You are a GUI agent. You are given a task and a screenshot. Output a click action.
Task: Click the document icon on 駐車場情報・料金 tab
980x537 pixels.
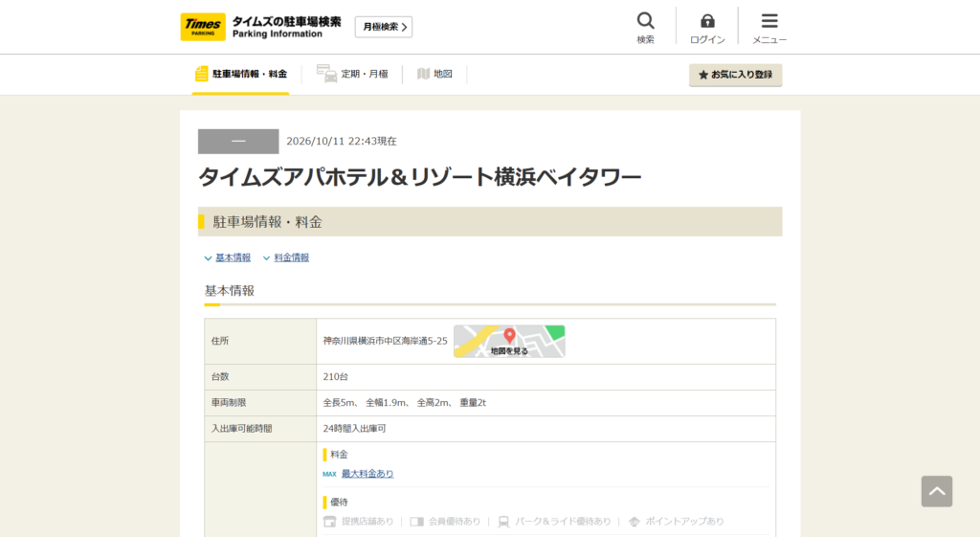pyautogui.click(x=201, y=74)
